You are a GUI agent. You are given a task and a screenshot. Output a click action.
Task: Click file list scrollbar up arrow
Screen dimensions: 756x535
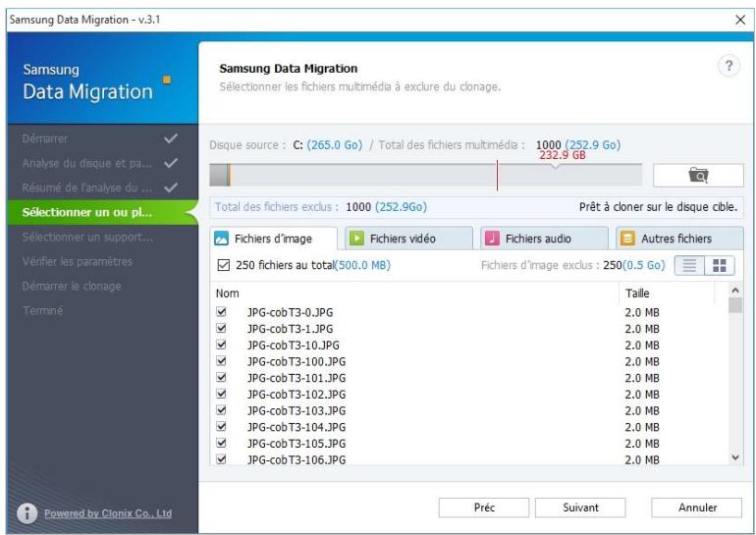pyautogui.click(x=735, y=291)
